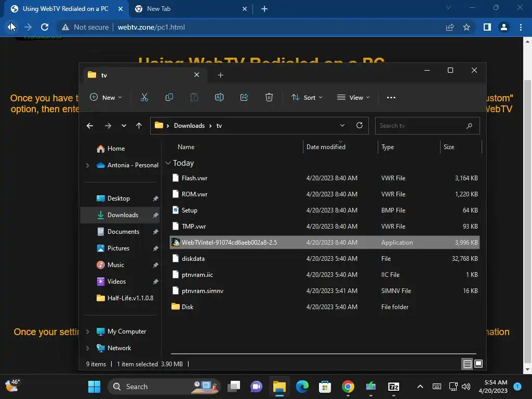The height and width of the screenshot is (399, 532).
Task: Open Chrome side panel icon
Action: pos(487,27)
